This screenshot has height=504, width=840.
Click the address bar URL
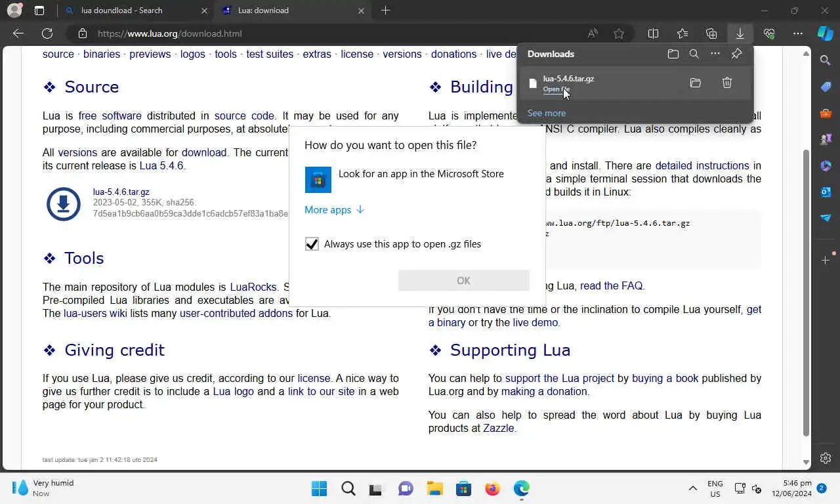169,33
